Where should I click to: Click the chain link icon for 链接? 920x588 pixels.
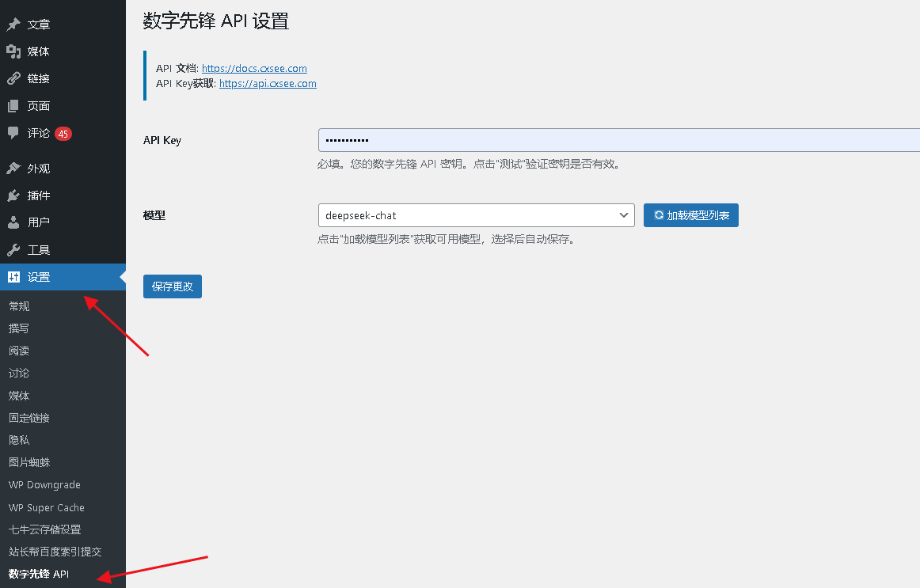point(13,78)
